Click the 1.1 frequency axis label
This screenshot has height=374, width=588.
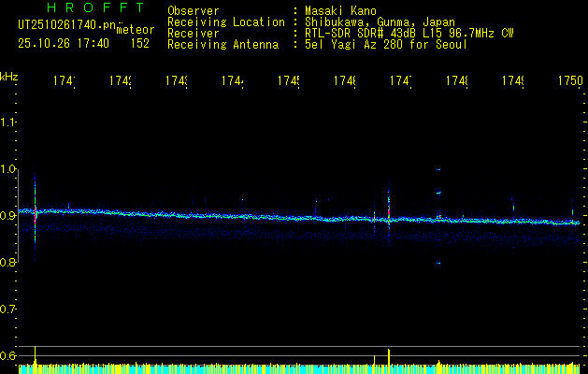pyautogui.click(x=7, y=122)
